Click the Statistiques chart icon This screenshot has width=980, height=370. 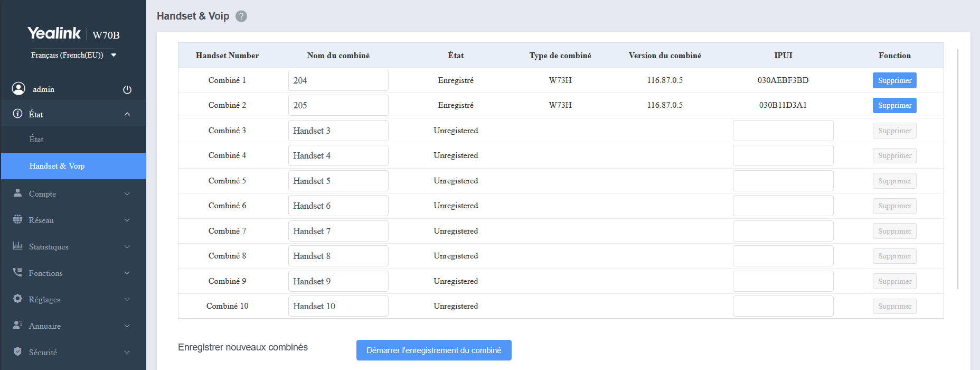[x=17, y=246]
